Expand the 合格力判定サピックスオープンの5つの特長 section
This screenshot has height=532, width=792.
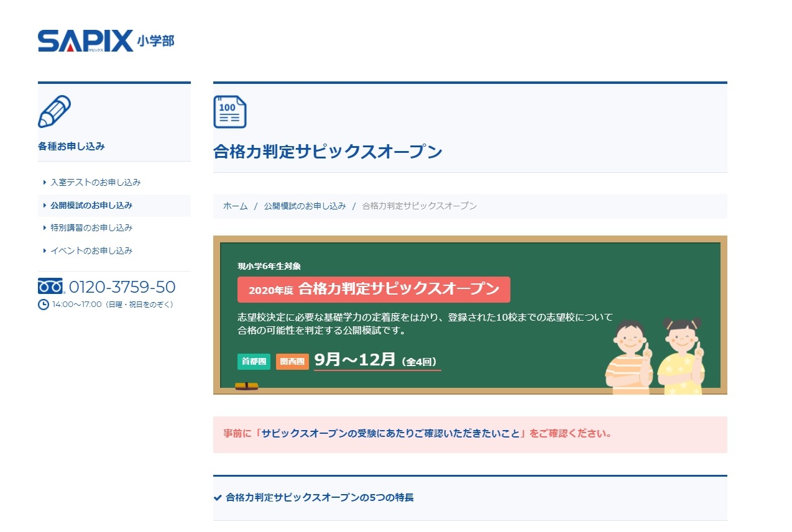[318, 497]
